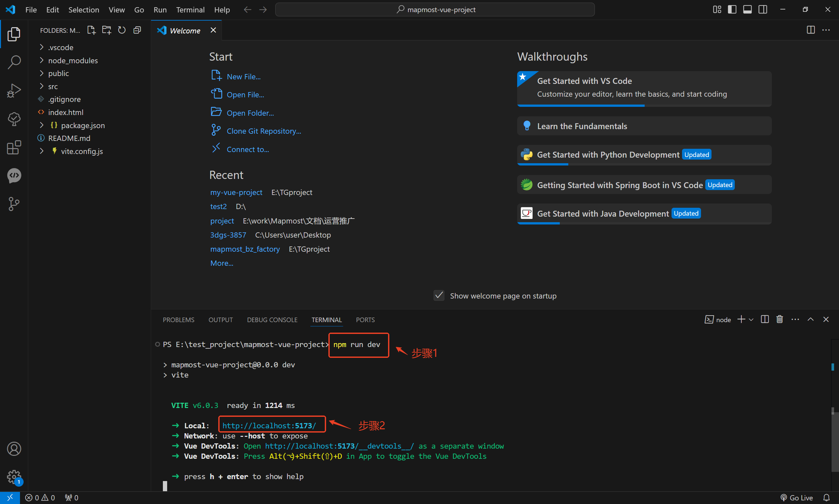Screen dimensions: 839x504
Task: Open the Live Share chat-style code icon
Action: (x=14, y=176)
